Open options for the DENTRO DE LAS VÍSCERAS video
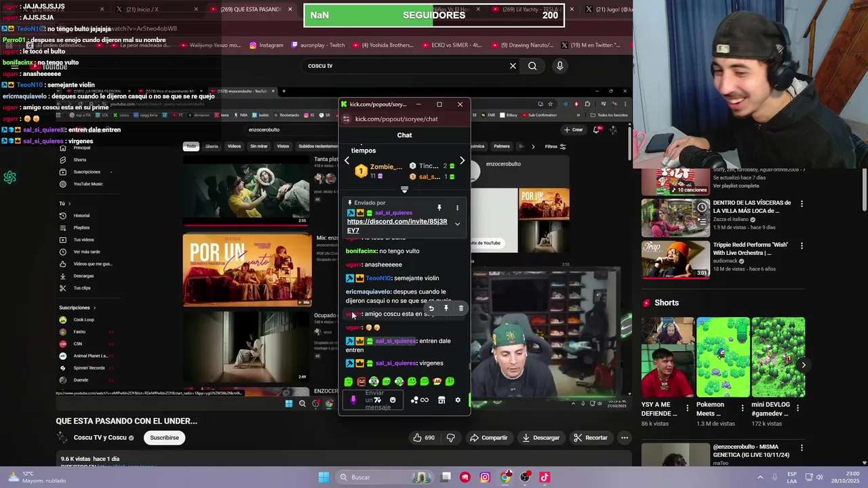868x488 pixels. [x=802, y=203]
